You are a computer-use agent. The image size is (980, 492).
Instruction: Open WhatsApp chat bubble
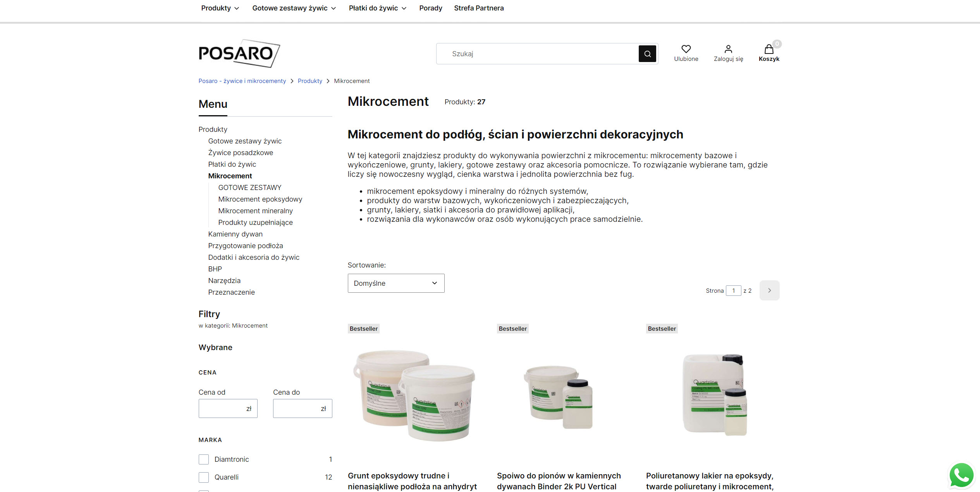961,475
